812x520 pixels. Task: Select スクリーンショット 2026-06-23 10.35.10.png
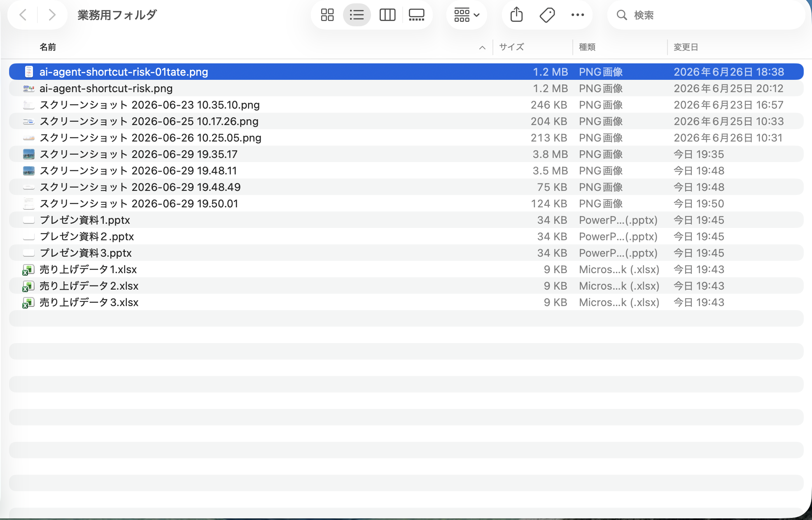click(406, 105)
